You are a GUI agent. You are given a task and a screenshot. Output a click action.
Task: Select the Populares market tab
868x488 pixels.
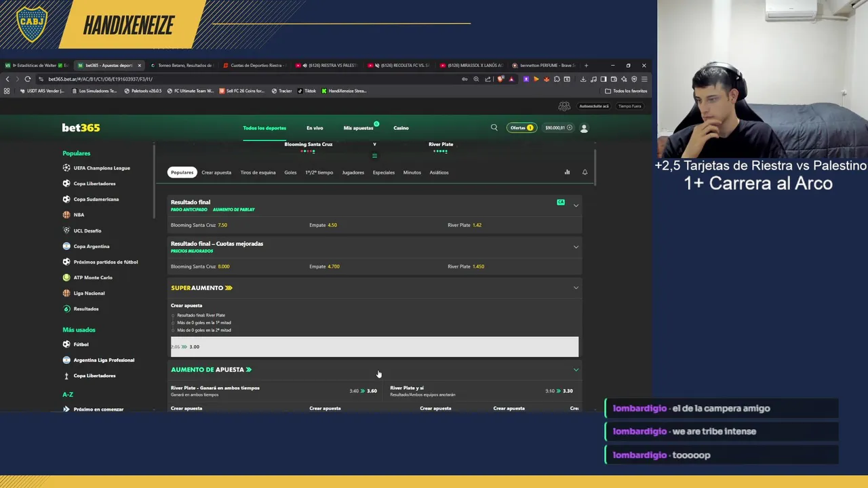pyautogui.click(x=182, y=172)
